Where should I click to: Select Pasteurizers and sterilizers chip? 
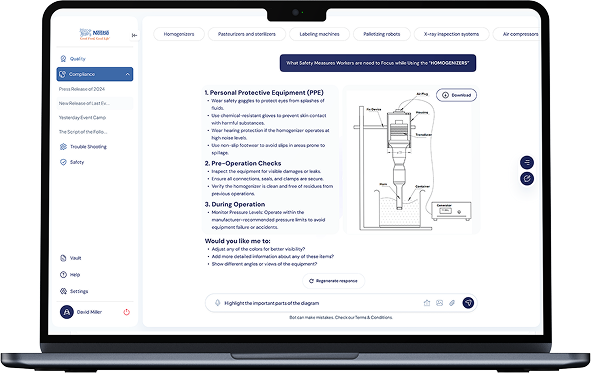[247, 34]
